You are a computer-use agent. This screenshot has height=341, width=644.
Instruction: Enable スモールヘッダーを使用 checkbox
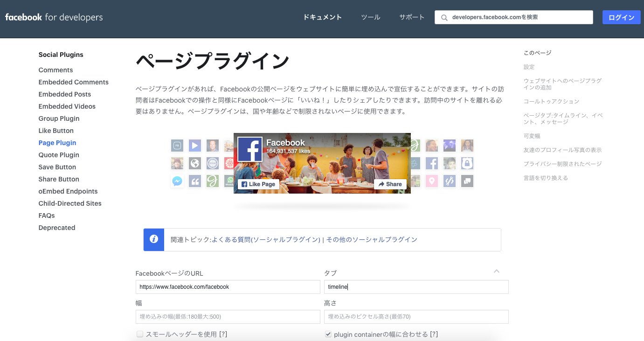pos(140,334)
